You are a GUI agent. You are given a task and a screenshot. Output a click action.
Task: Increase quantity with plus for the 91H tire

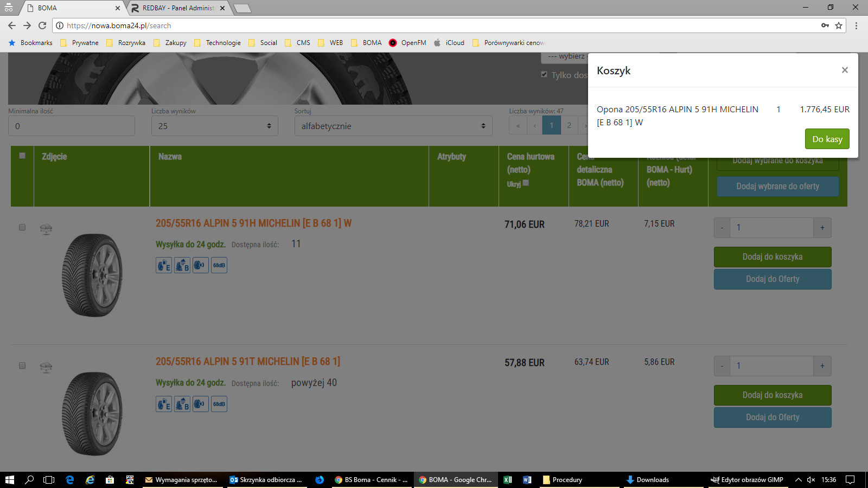822,228
